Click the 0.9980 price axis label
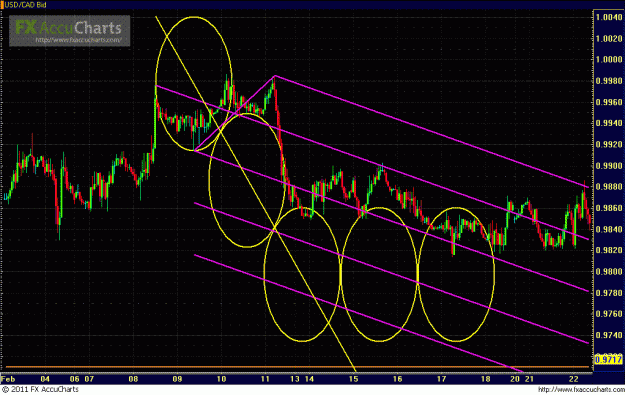 [x=609, y=81]
